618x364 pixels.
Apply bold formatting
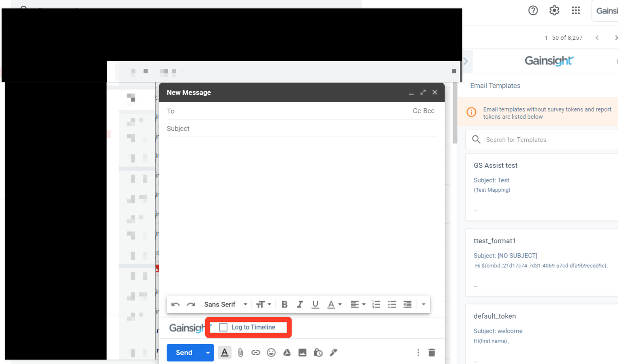pyautogui.click(x=285, y=304)
